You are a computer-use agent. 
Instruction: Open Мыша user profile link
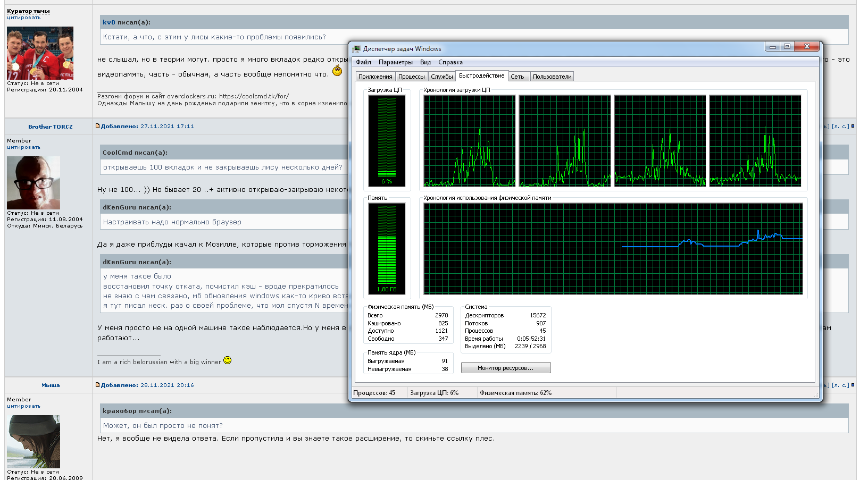(51, 385)
